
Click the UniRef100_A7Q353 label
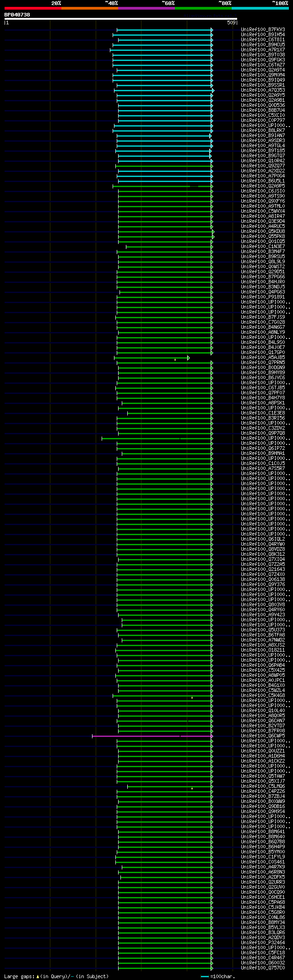coord(263,90)
